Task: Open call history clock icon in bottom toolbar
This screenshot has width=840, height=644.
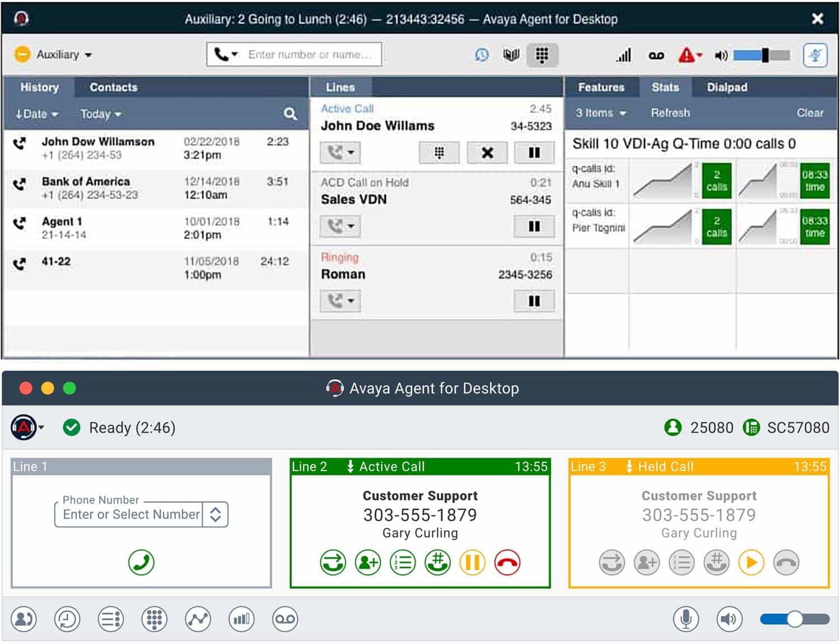Action: (67, 619)
